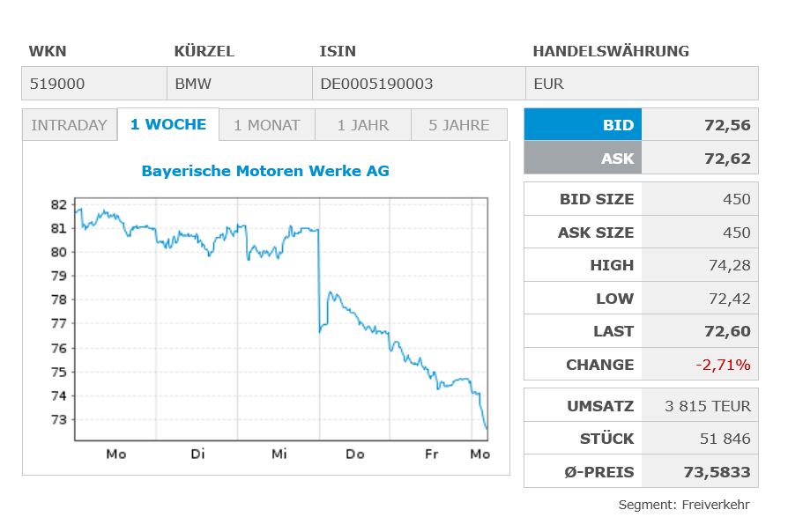Click the chart title Bayerische Motoren Werke AG
Viewport: 788px width, 532px height.
265,171
